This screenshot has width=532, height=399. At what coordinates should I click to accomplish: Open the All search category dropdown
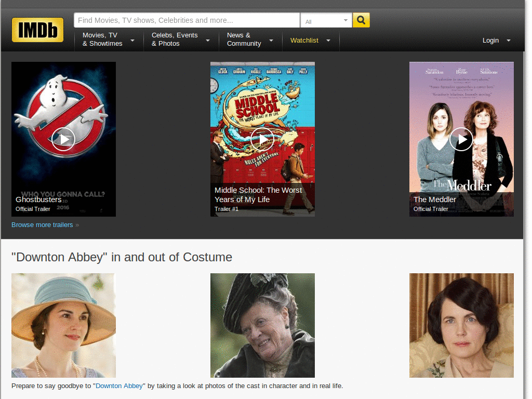click(x=326, y=21)
